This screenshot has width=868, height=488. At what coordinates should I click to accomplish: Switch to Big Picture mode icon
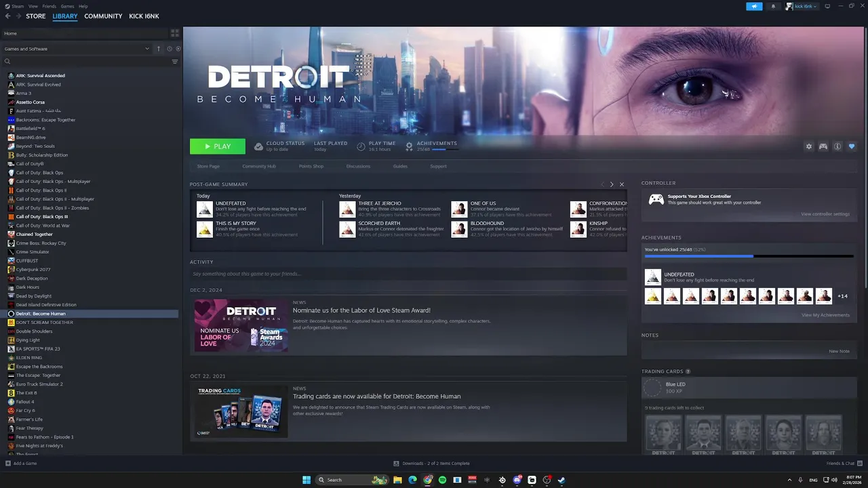827,6
